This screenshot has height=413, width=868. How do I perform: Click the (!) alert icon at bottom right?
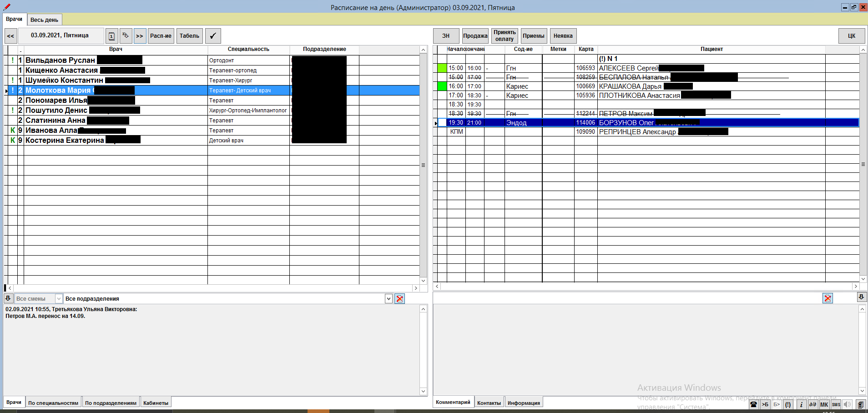click(x=788, y=404)
